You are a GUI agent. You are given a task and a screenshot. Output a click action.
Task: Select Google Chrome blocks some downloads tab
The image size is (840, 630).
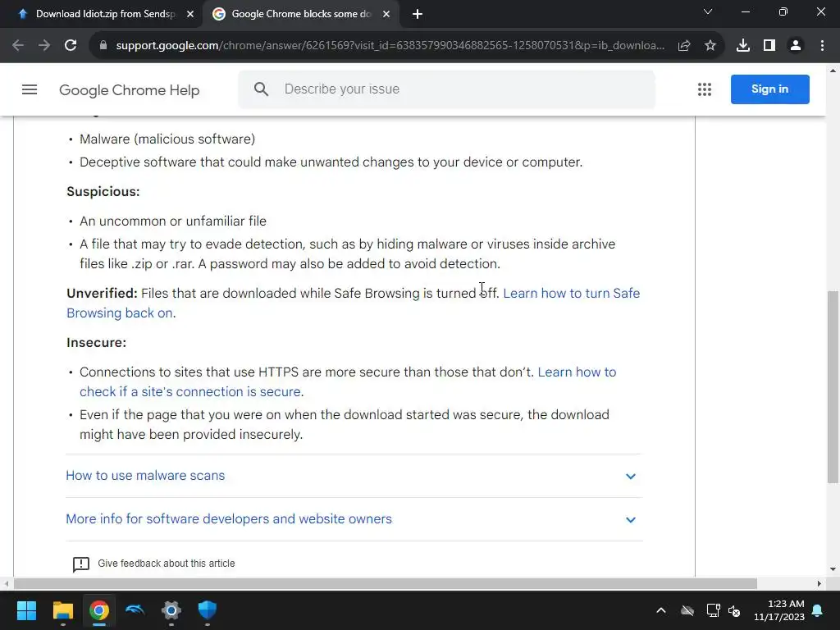point(301,14)
